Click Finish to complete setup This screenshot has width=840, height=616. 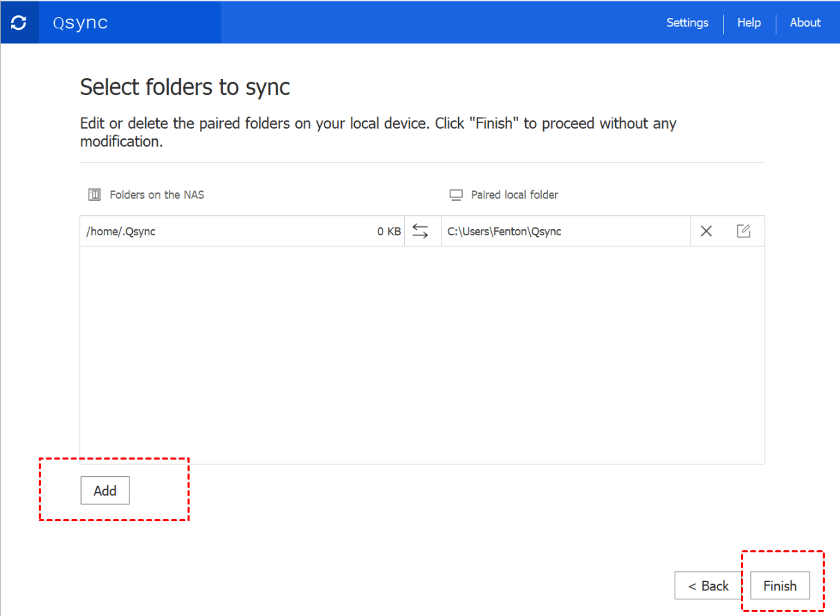click(x=780, y=586)
